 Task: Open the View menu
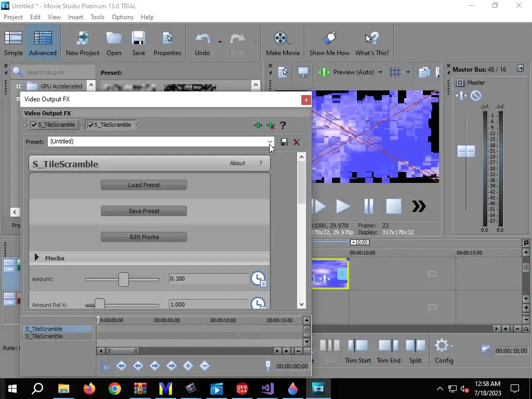(54, 17)
